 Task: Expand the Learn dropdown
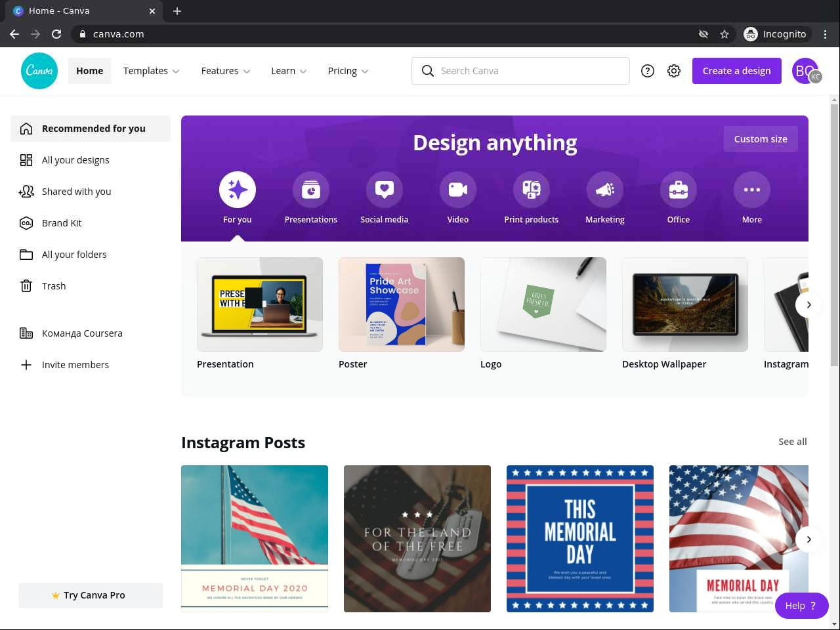(x=289, y=71)
